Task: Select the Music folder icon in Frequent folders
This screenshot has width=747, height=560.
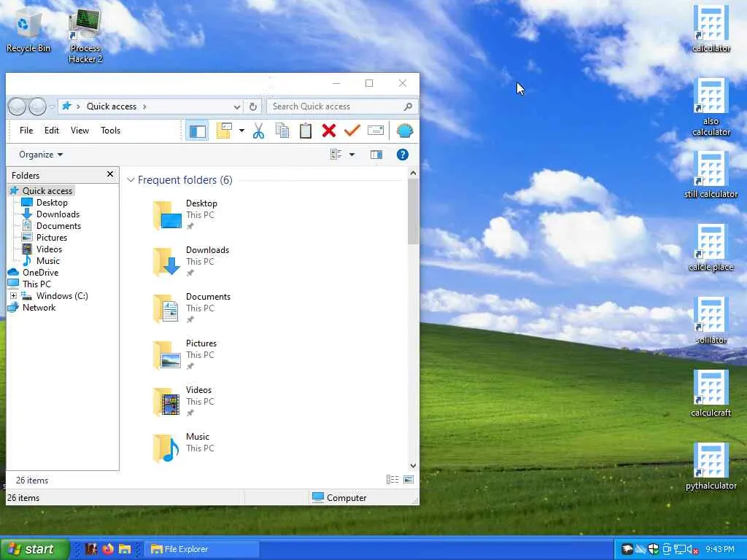Action: click(167, 448)
